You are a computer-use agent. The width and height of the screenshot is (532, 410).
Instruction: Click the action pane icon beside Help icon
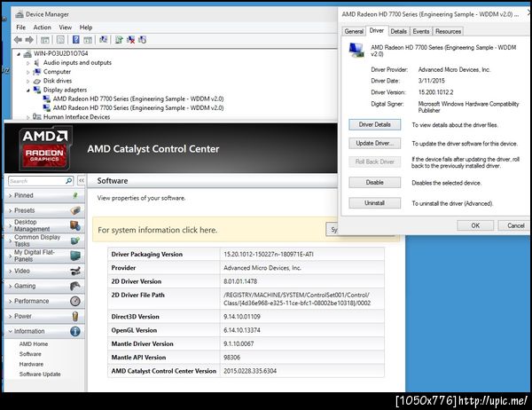pyautogui.click(x=88, y=40)
